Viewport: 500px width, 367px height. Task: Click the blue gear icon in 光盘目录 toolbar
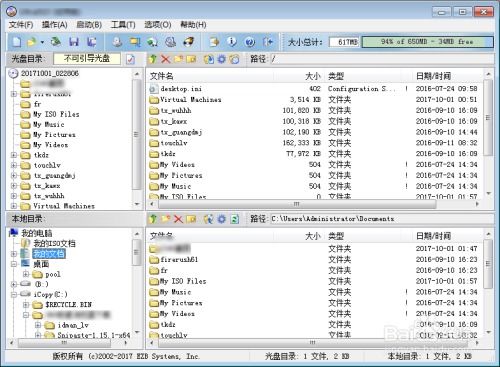(222, 59)
